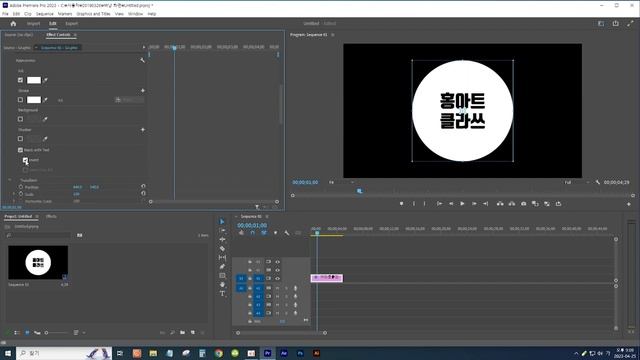
Task: Open the File menu
Action: point(5,14)
